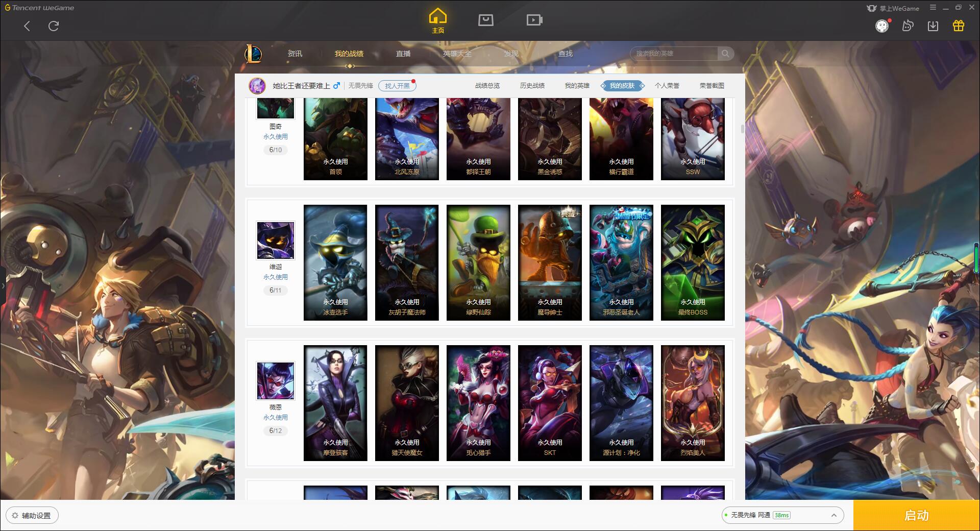Click the 永久使用 link under 图奇
Image resolution: width=980 pixels, height=531 pixels.
276,137
